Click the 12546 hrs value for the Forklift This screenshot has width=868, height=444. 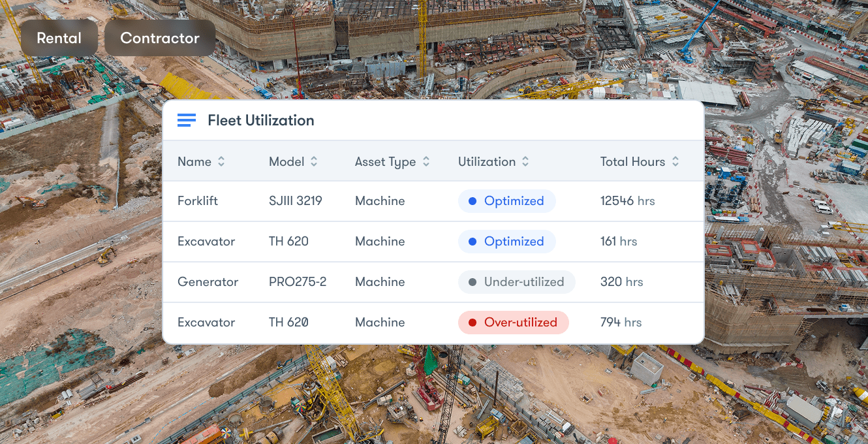pos(627,201)
